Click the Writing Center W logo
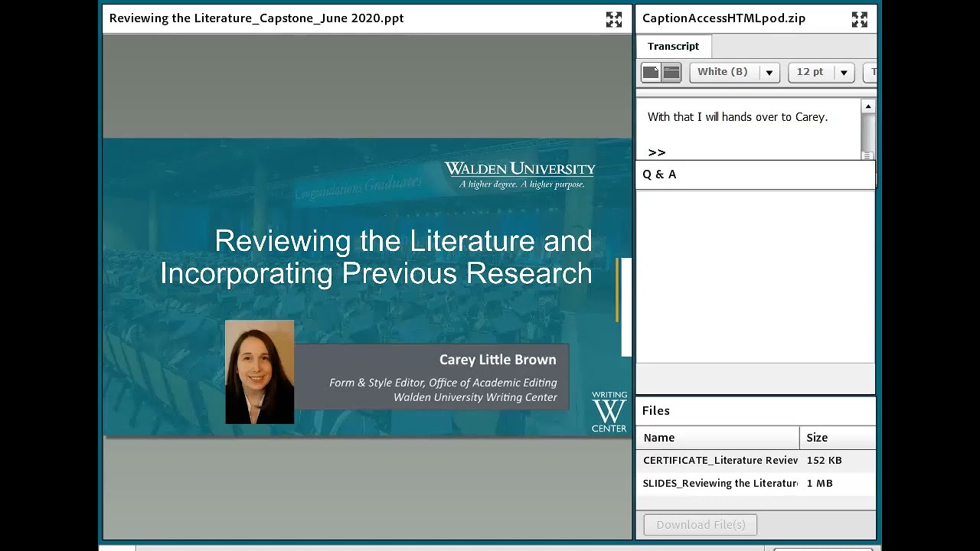This screenshot has height=551, width=980. tap(609, 412)
